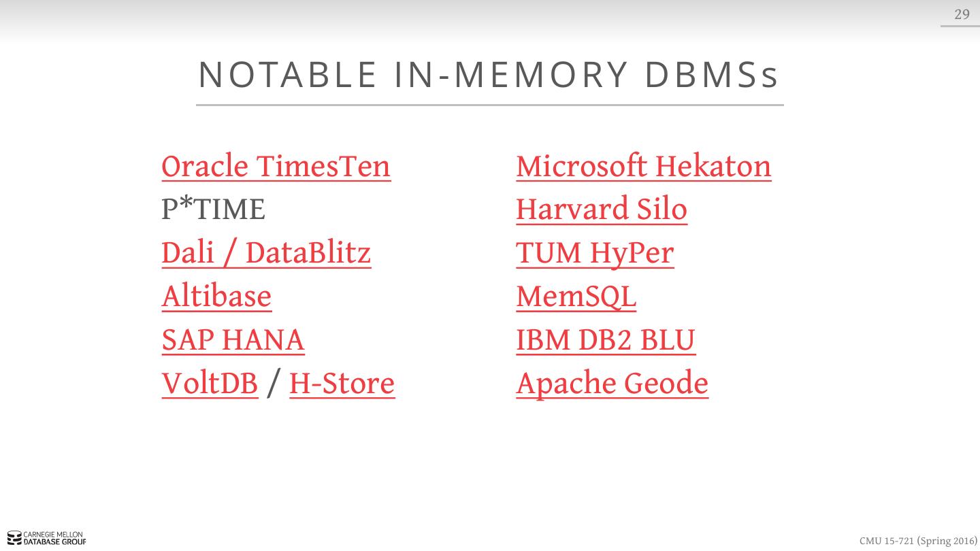The width and height of the screenshot is (980, 551).
Task: Click the horizontal rule under the title
Action: [x=490, y=105]
